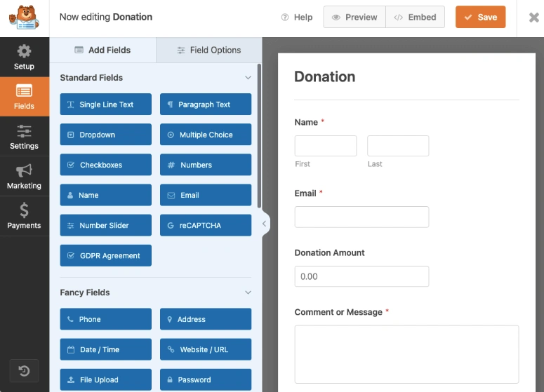Open the Setup gear icon in sidebar
Viewport: 544px width, 392px height.
pos(24,52)
